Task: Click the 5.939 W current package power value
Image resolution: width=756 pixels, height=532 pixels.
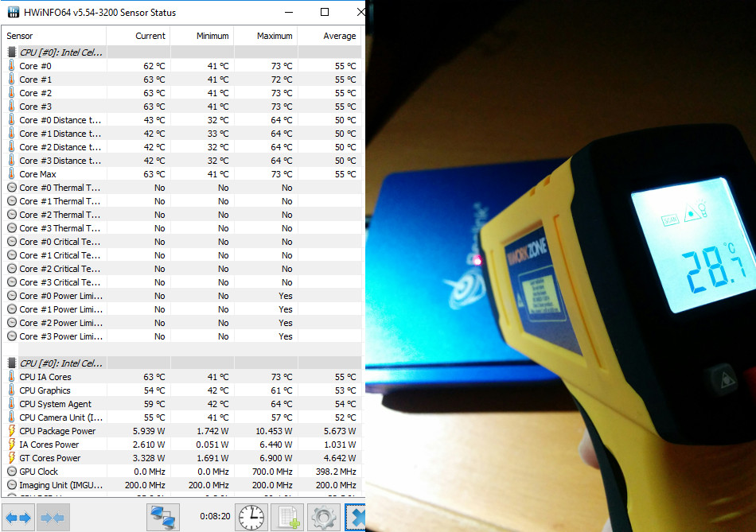Action: 149,431
